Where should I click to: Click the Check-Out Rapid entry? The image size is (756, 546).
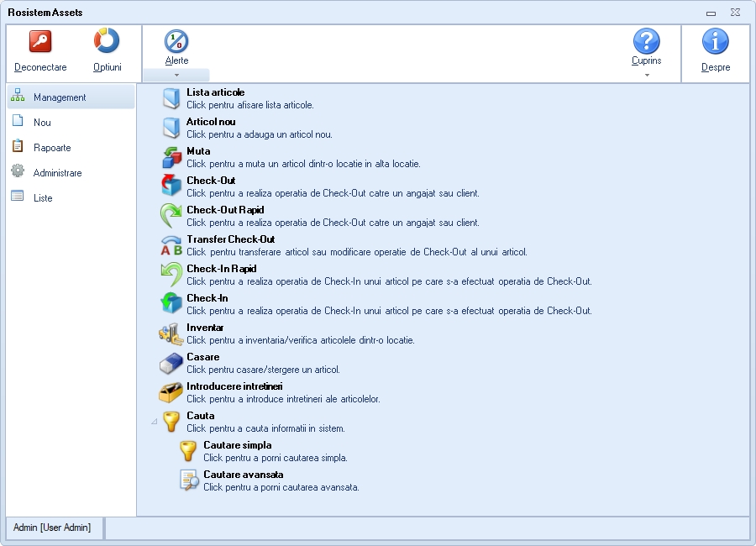click(225, 210)
